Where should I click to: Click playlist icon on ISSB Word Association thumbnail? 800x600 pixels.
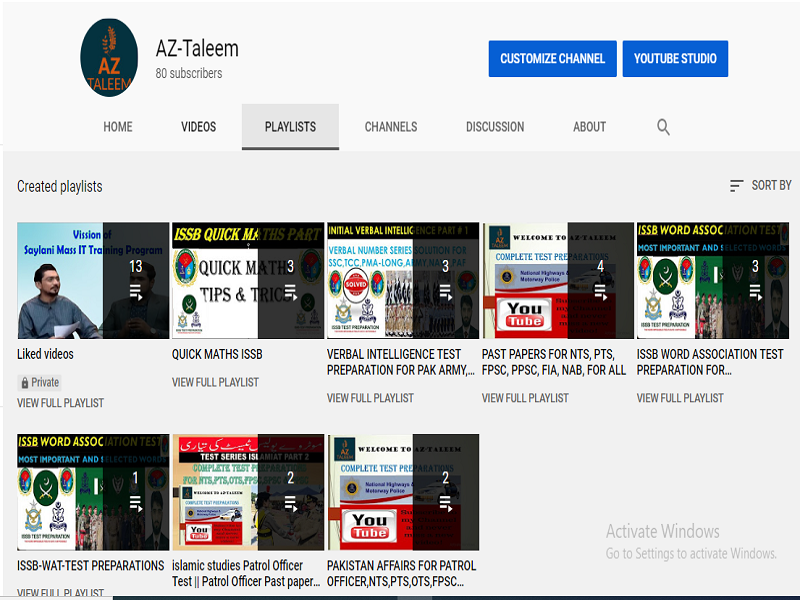coord(756,292)
